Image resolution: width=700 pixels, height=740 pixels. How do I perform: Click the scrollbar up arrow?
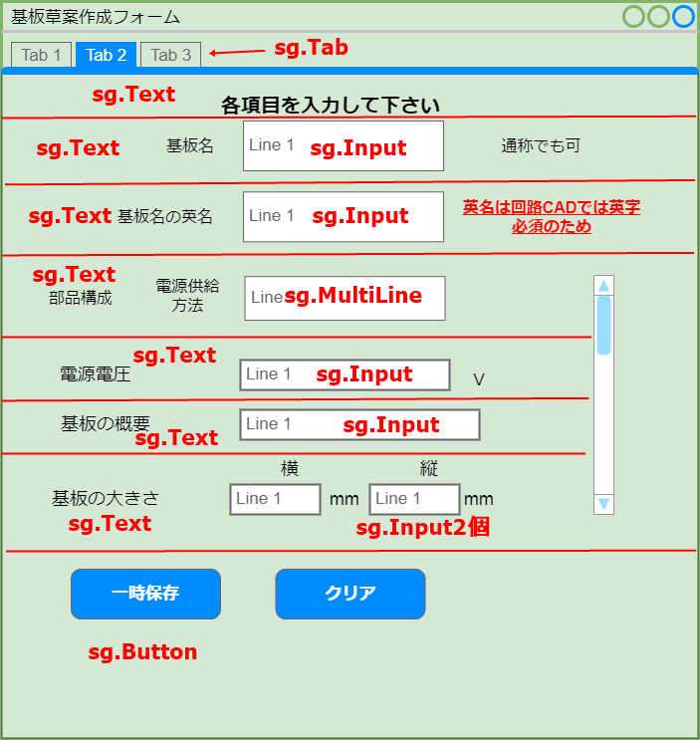point(603,285)
